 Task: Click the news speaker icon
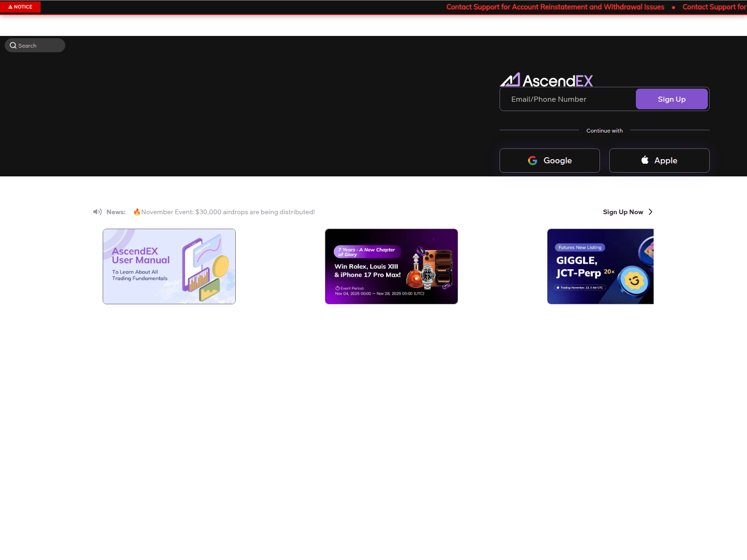coord(97,212)
